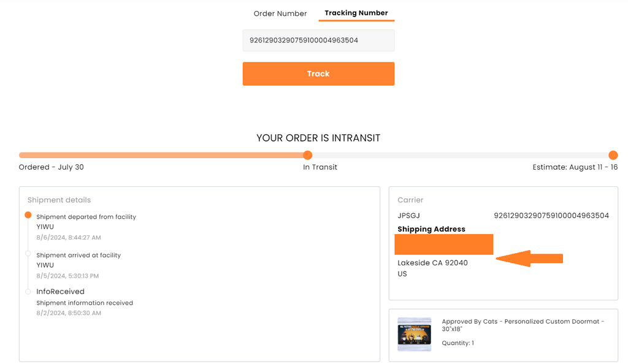Click the In Transit progress bar dot
Viewport: 628px width, 364px height.
pyautogui.click(x=308, y=155)
